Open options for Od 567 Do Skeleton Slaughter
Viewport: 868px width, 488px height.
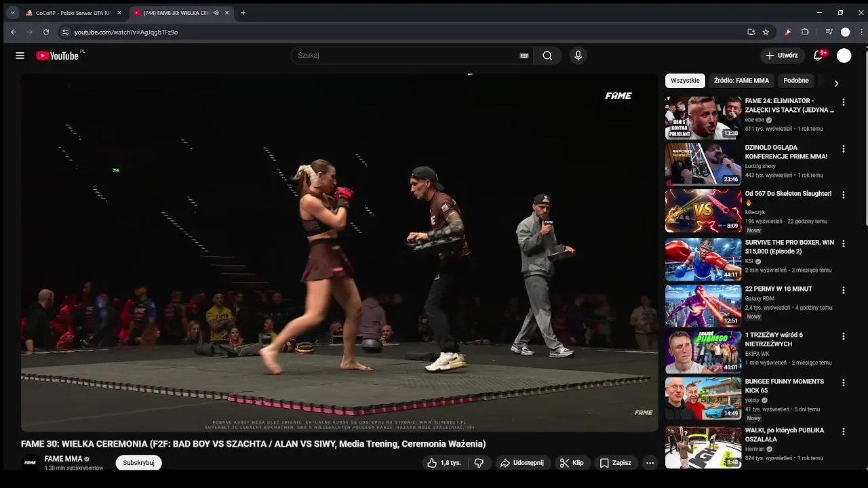click(x=844, y=195)
